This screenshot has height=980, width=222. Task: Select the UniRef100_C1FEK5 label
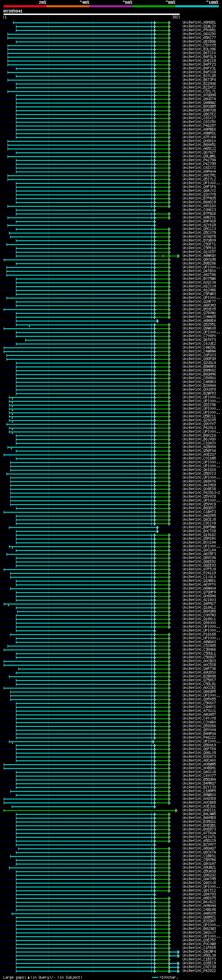199,948
